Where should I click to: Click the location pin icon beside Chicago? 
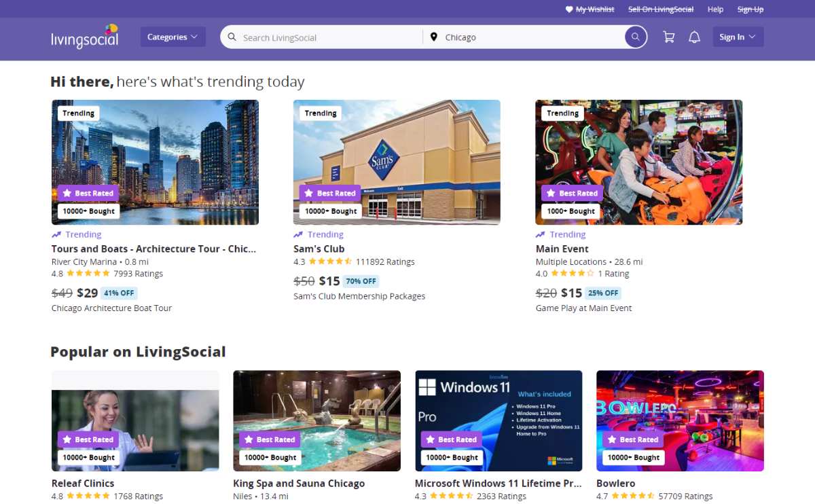(433, 37)
